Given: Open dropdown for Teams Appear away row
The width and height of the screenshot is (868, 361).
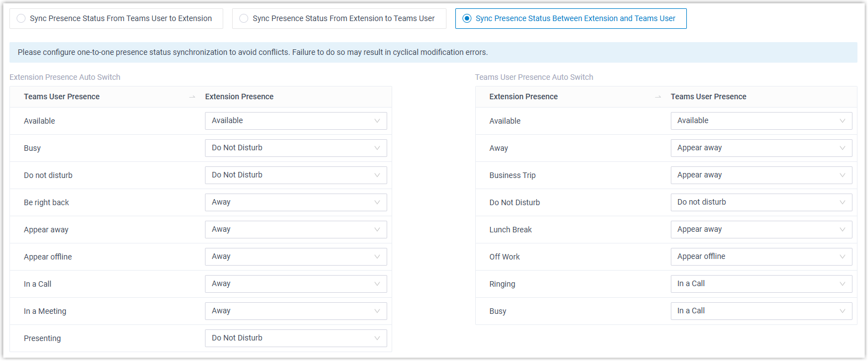Looking at the screenshot, I should click(296, 230).
